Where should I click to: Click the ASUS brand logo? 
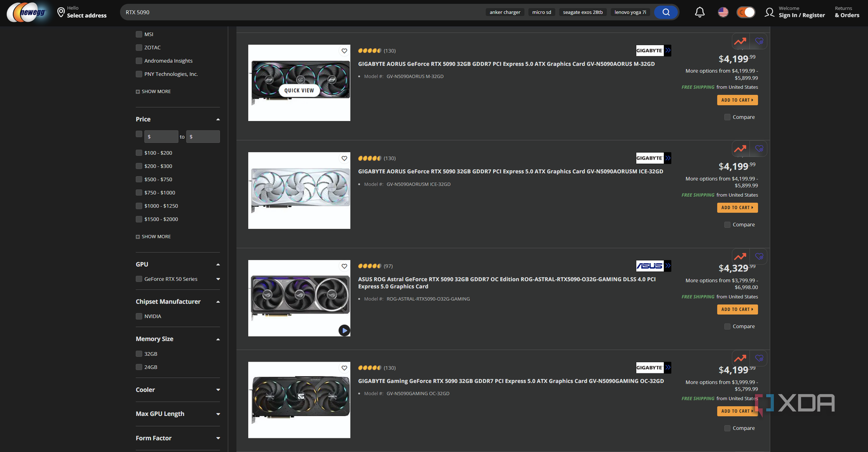(x=653, y=266)
